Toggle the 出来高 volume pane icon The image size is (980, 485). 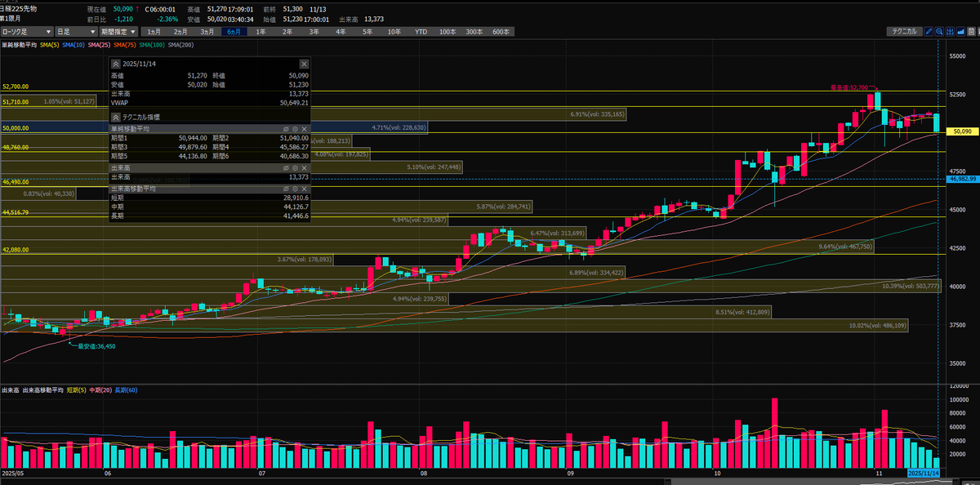coord(951,32)
